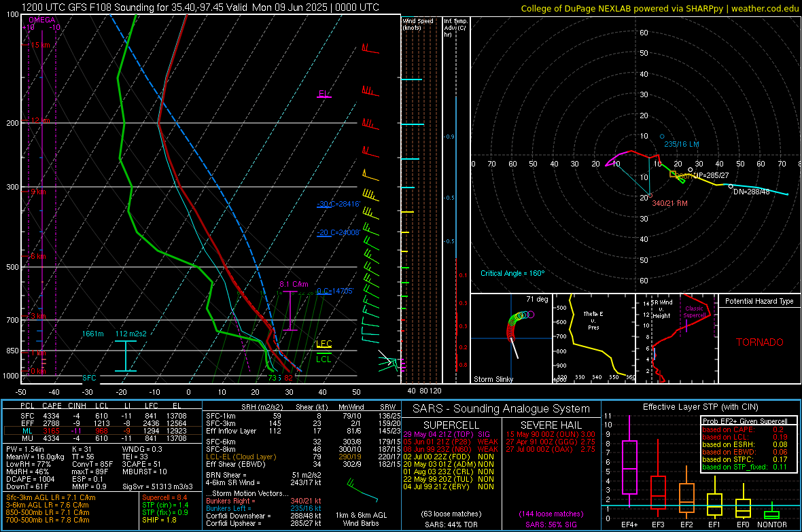Click the OMEGA label on the skew-T
The width and height of the screenshot is (802, 532).
[x=42, y=20]
